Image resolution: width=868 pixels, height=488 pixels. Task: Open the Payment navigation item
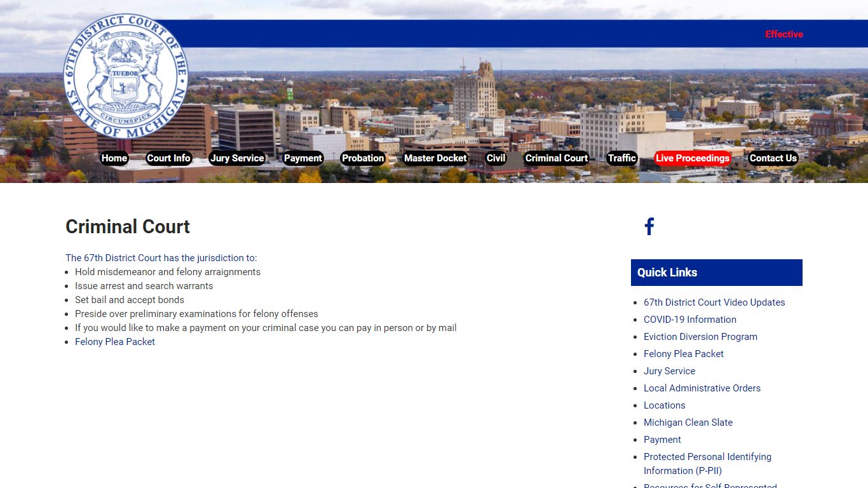tap(303, 158)
